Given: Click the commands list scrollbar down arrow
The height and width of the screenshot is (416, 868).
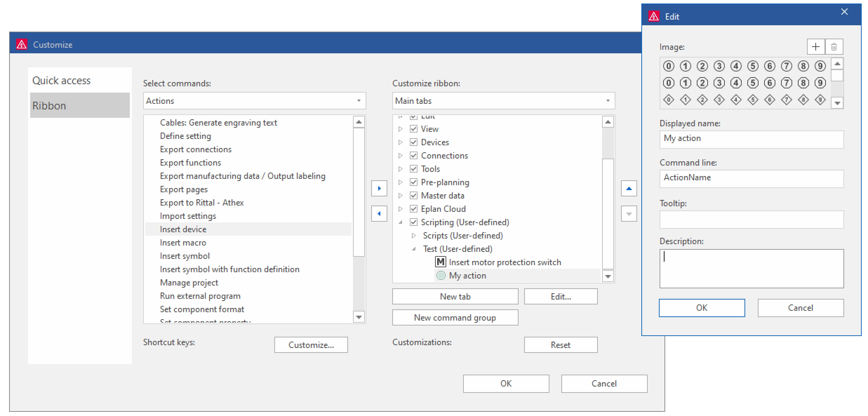Looking at the screenshot, I should (359, 317).
